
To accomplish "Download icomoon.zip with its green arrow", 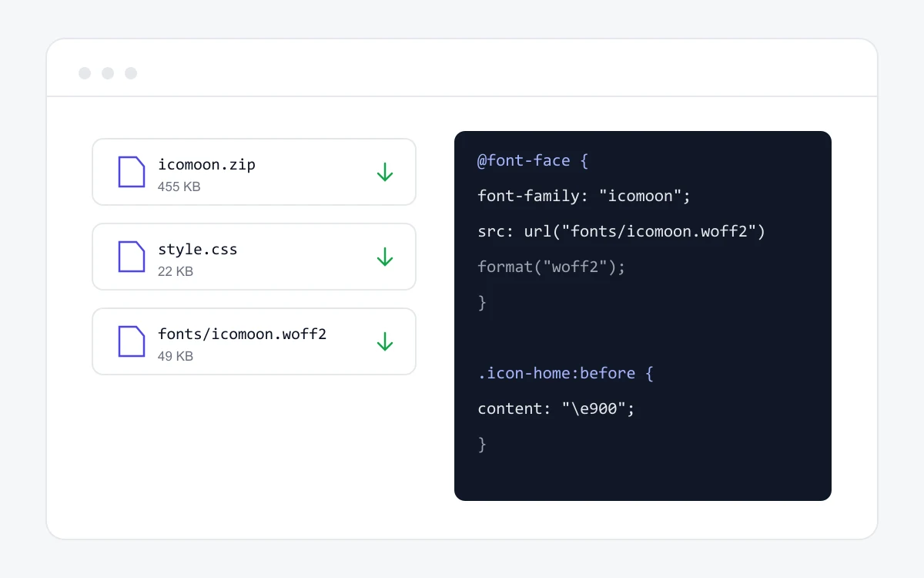I will (x=385, y=172).
